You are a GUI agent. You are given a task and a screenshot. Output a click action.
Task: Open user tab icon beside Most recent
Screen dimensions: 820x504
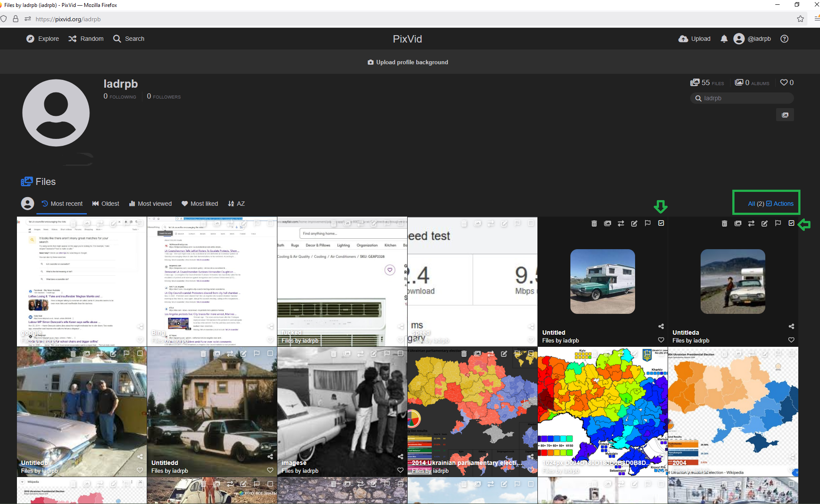coord(27,204)
